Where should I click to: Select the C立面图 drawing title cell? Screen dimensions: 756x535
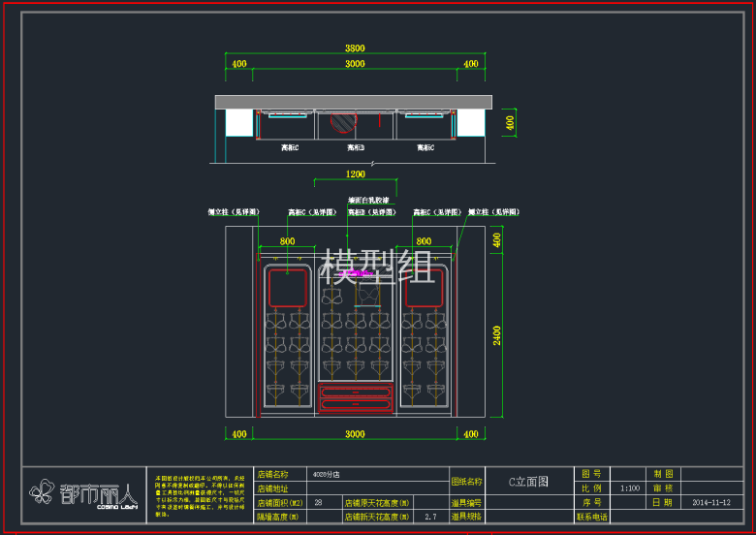(529, 481)
